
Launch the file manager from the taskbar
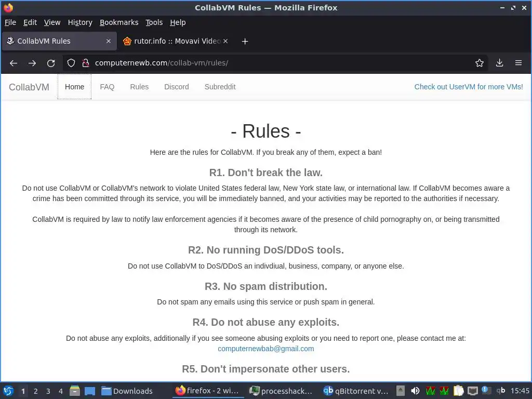click(75, 391)
